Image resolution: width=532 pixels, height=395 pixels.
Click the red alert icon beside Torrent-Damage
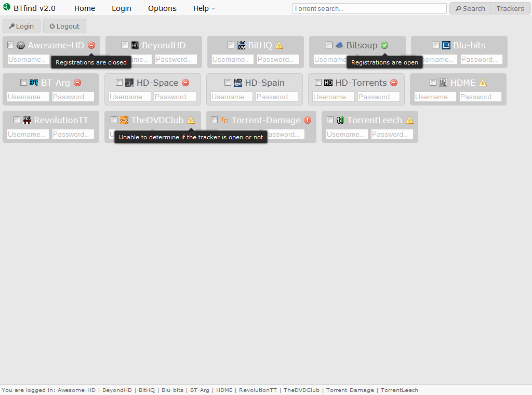pos(307,120)
